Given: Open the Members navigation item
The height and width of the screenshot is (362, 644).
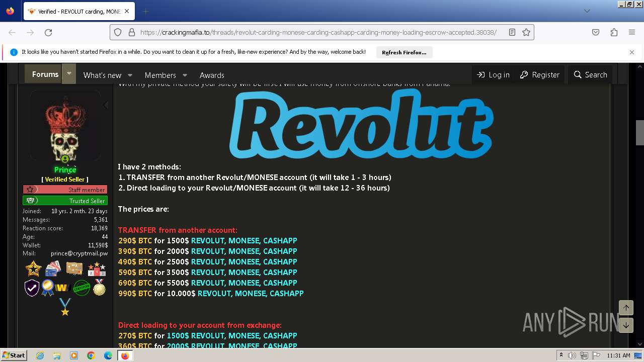Looking at the screenshot, I should pyautogui.click(x=160, y=75).
